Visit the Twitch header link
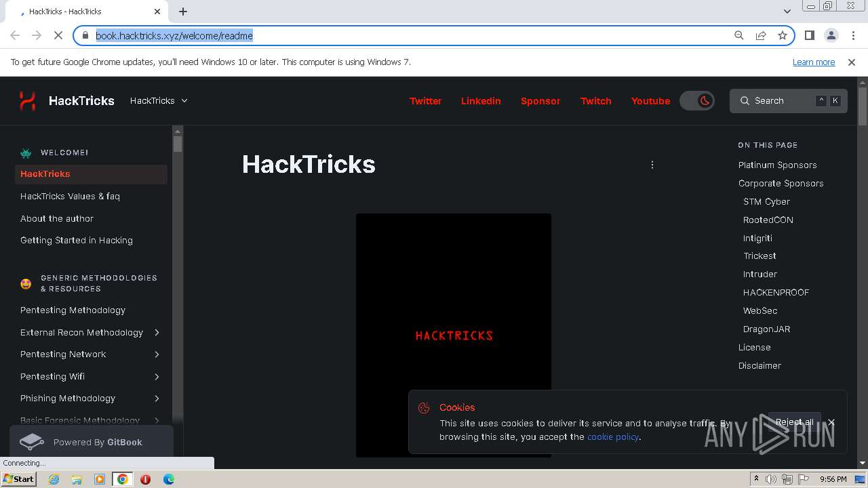This screenshot has width=868, height=488. (595, 101)
